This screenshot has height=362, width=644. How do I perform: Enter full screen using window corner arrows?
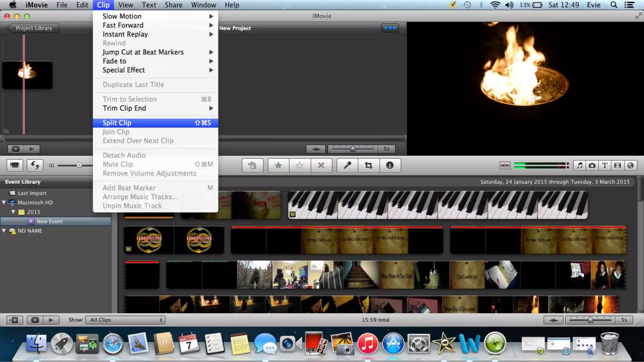[x=638, y=16]
